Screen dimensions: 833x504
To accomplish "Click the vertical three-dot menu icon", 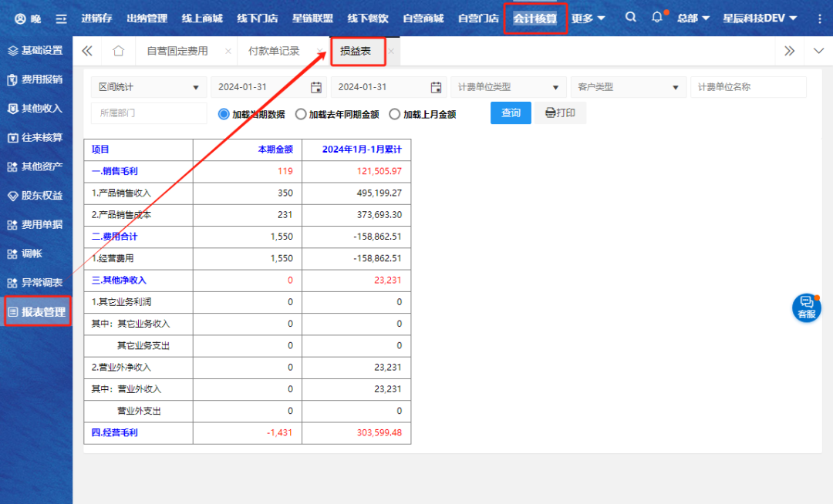I will (x=819, y=18).
